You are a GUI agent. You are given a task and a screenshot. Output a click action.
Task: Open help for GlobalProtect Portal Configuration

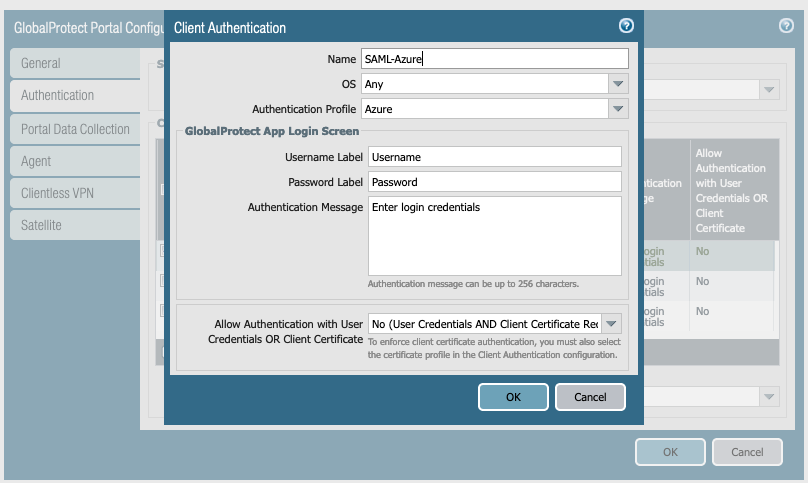pyautogui.click(x=786, y=26)
